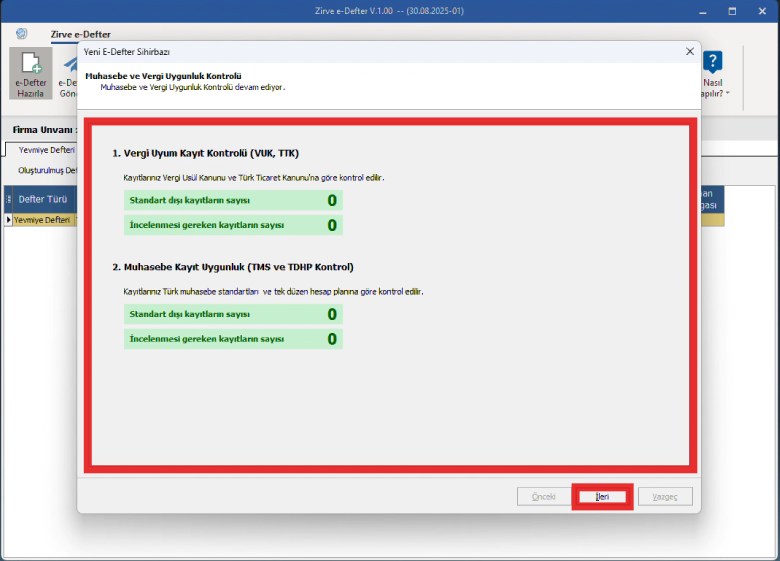Click the İleri button in the wizard
780x561 pixels.
(602, 496)
